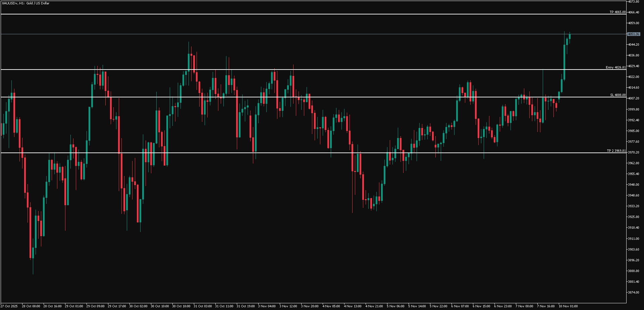Click the 4073.80 price scale label
The image size is (644, 310).
633,2
